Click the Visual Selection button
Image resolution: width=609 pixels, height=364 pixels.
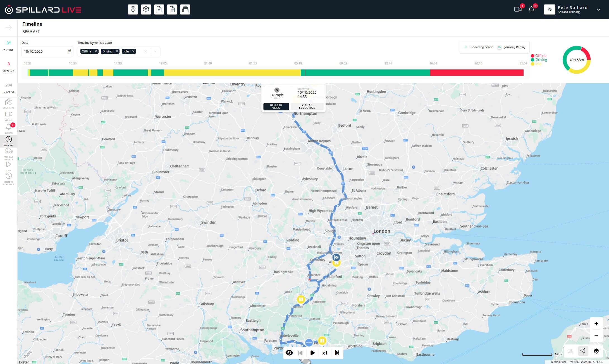point(307,107)
